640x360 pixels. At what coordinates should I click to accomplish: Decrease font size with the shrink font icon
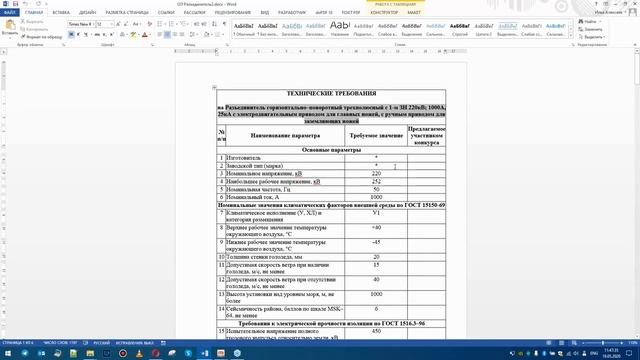pos(126,24)
